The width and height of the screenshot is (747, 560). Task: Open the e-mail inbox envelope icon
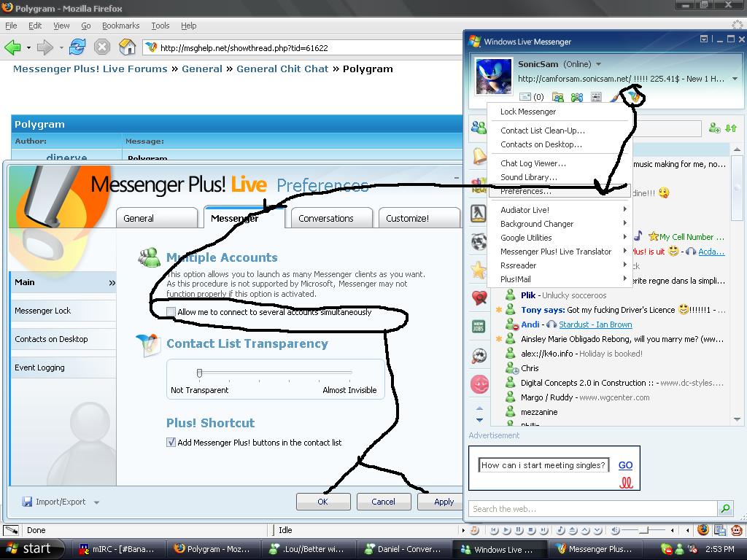(525, 97)
